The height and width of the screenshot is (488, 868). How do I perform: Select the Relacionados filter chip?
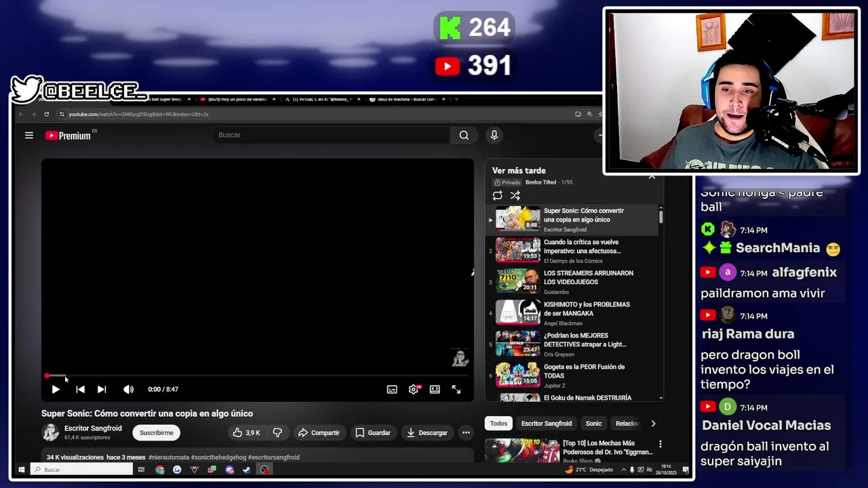tap(626, 424)
